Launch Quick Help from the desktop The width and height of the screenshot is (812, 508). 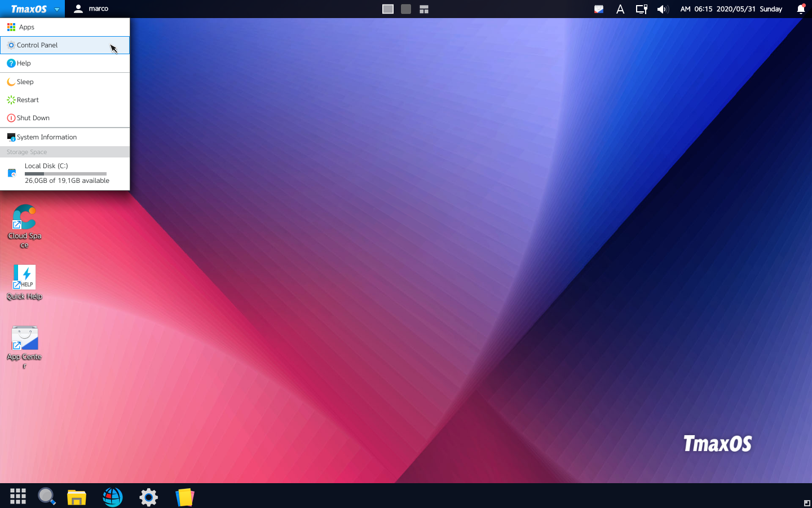point(24,277)
